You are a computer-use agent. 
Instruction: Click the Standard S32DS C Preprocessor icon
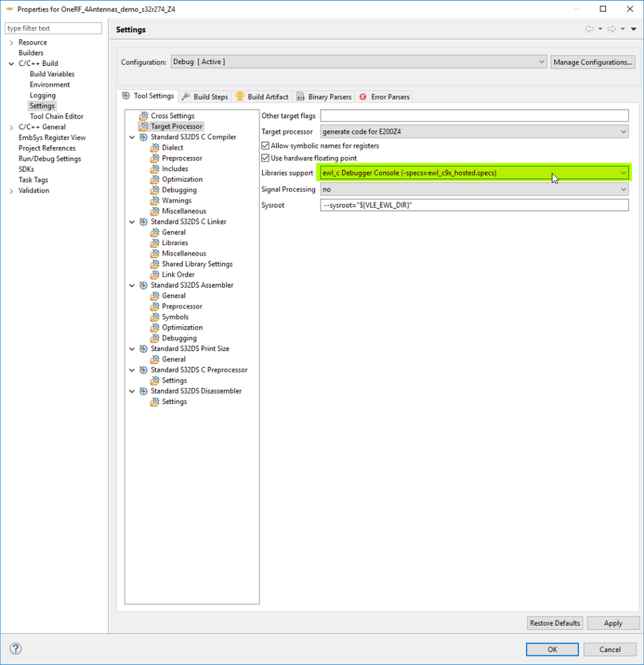pyautogui.click(x=144, y=370)
